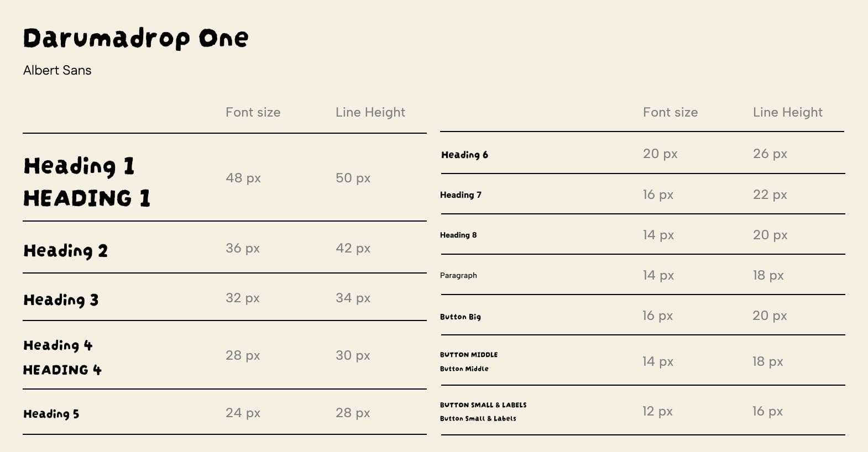Select the uppercase "HEADING 1" sample
The width and height of the screenshot is (868, 452).
(x=87, y=198)
